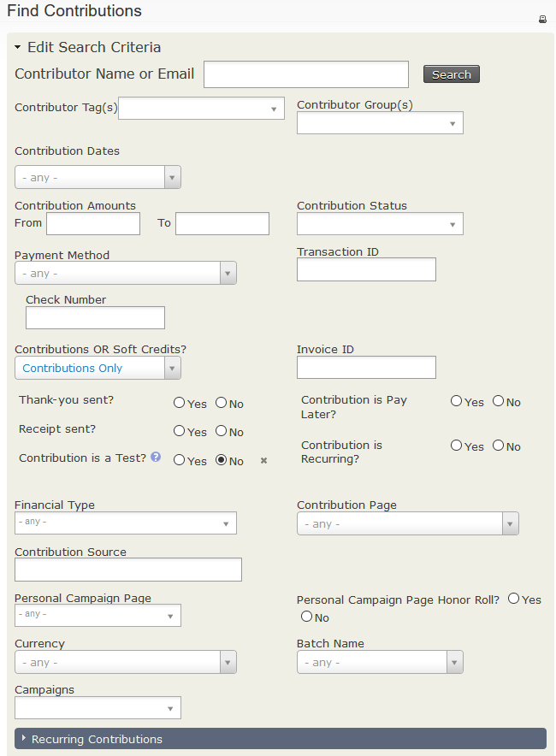Open the Batch Name dropdown

[380, 662]
